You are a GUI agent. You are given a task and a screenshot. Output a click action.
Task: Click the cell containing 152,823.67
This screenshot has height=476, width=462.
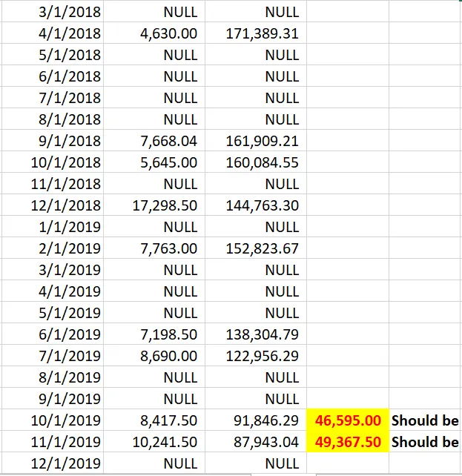[256, 248]
